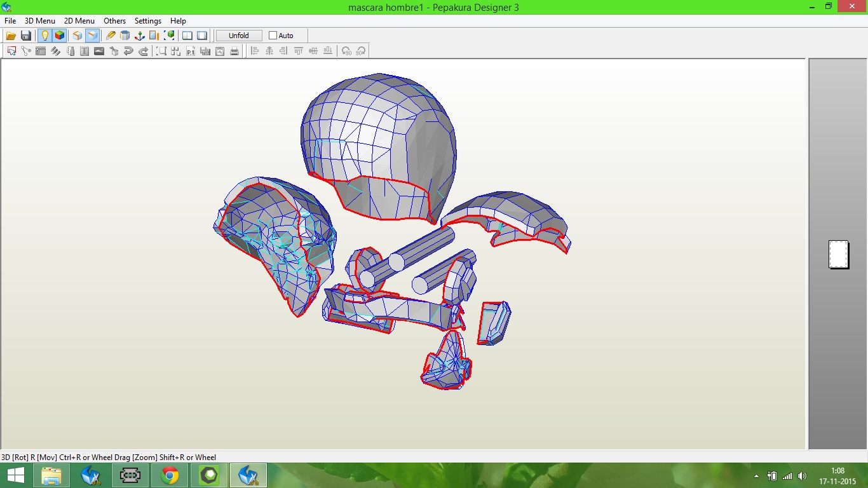Image resolution: width=868 pixels, height=488 pixels.
Task: Click the blue anchor icon in toolbar
Action: pos(140,36)
